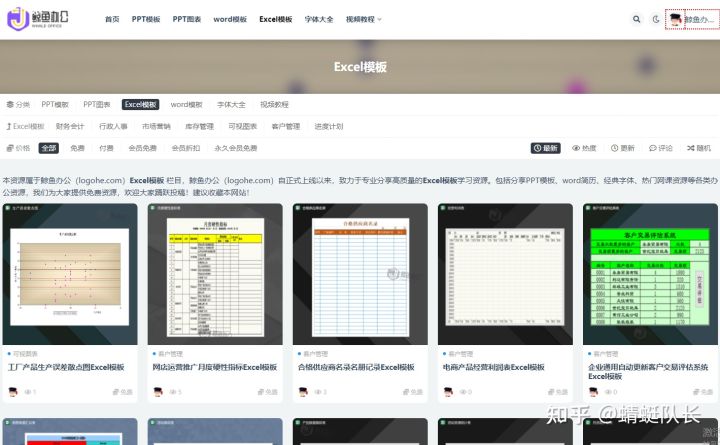This screenshot has height=445, width=720.
Task: Click author avatar on 合格供应商 card
Action: [x=303, y=392]
